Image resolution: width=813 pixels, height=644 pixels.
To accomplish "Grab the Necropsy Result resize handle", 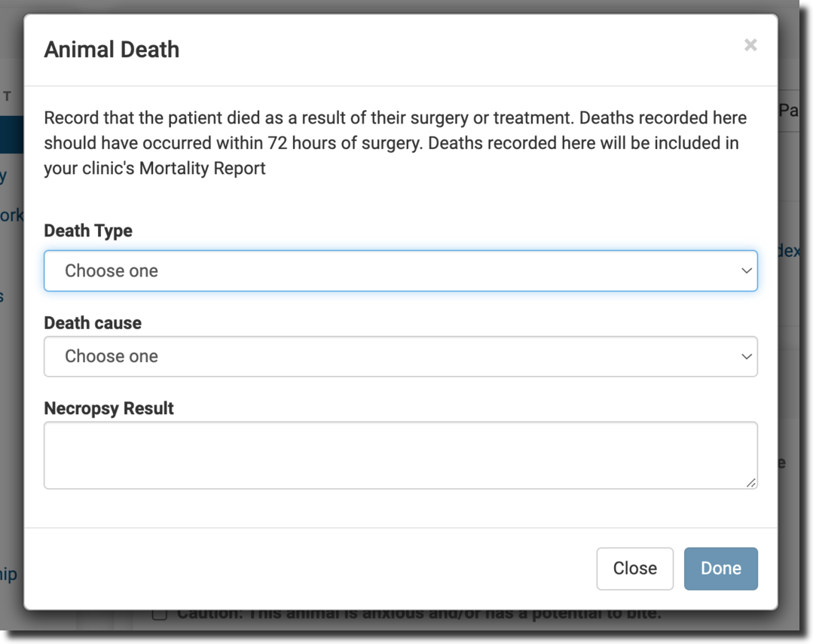I will [751, 483].
